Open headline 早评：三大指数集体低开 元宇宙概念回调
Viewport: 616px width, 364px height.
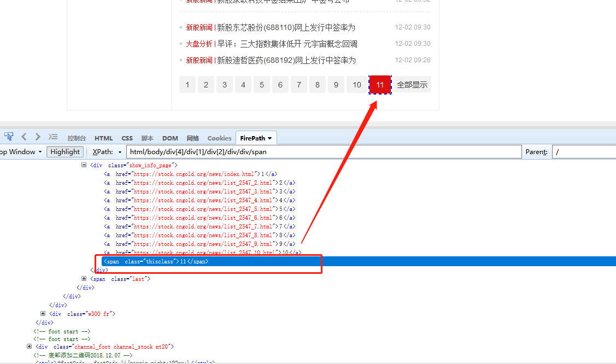pyautogui.click(x=287, y=44)
